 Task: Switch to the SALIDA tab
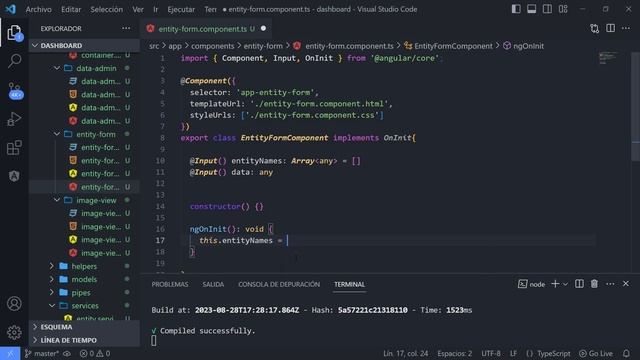click(213, 284)
